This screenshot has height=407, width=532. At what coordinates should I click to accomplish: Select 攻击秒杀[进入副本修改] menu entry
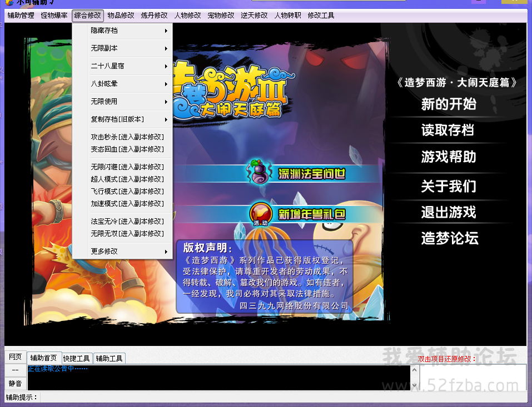pos(122,137)
